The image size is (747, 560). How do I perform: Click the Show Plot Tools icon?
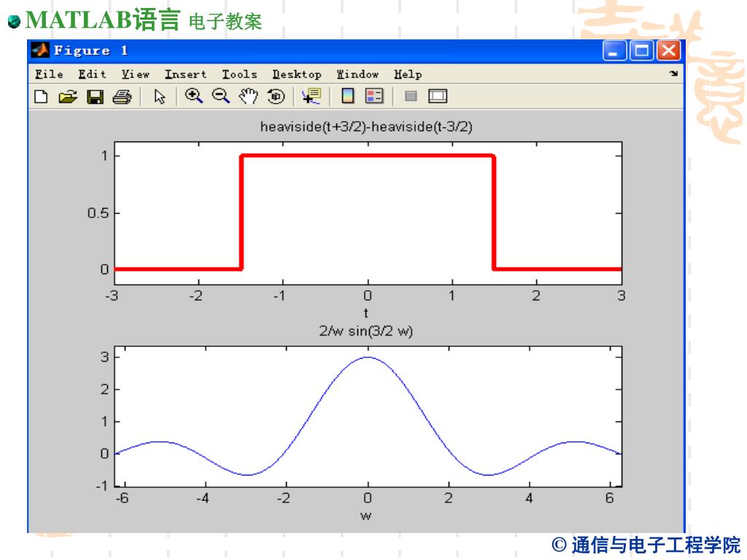438,96
